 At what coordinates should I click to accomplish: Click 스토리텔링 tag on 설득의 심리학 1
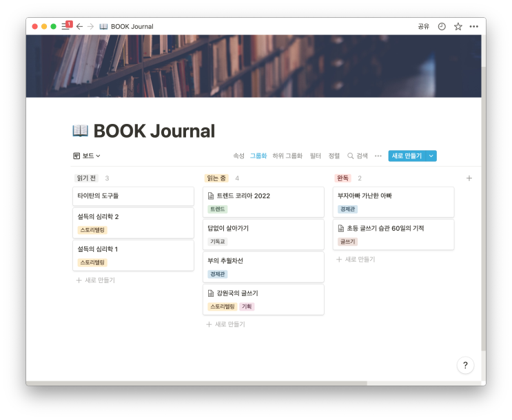[x=92, y=262]
